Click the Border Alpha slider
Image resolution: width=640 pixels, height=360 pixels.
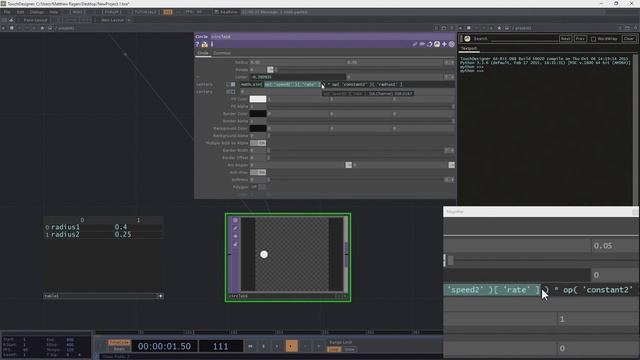click(x=361, y=121)
